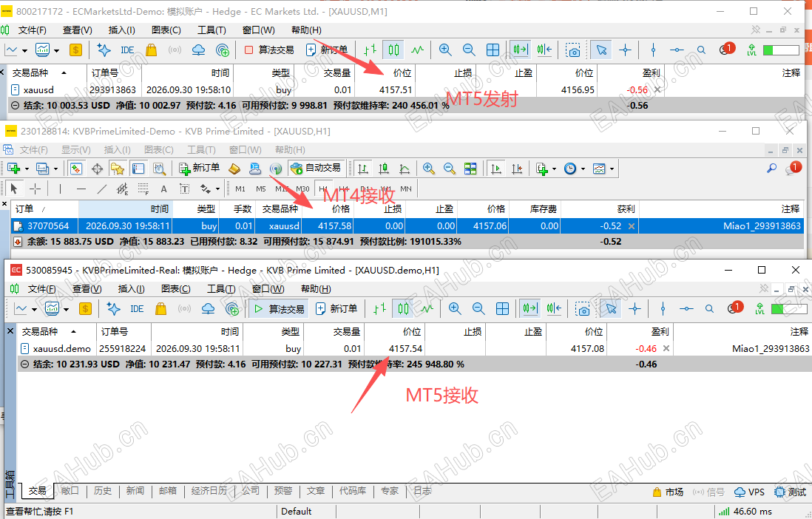Screen dimensions: 812x519
Task: Toggle Terminal panel icon in MT4 toolbar
Action: pos(138,169)
